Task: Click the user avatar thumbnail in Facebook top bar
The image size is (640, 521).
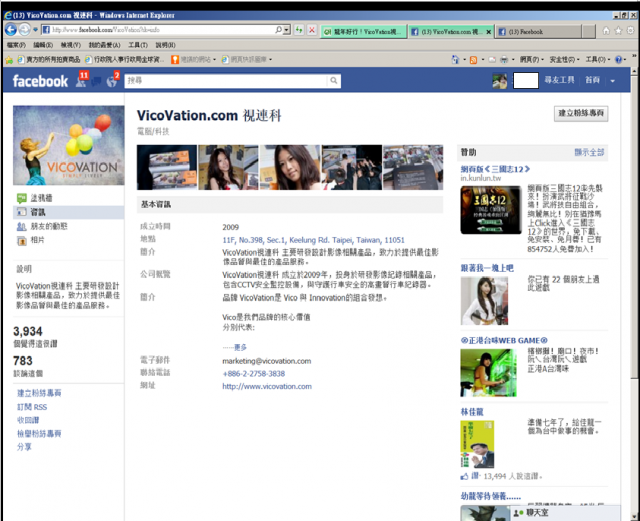Action: pos(500,81)
